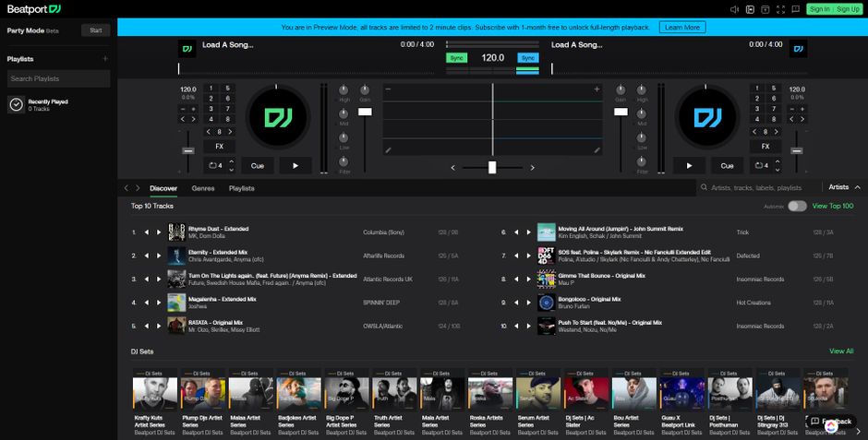Nudge crossfader left with chevron
The height and width of the screenshot is (440, 868).
pos(452,168)
